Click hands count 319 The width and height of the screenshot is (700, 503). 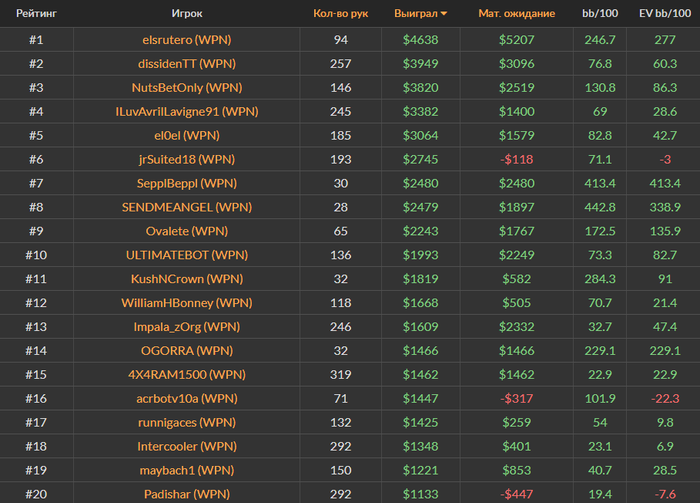click(341, 374)
